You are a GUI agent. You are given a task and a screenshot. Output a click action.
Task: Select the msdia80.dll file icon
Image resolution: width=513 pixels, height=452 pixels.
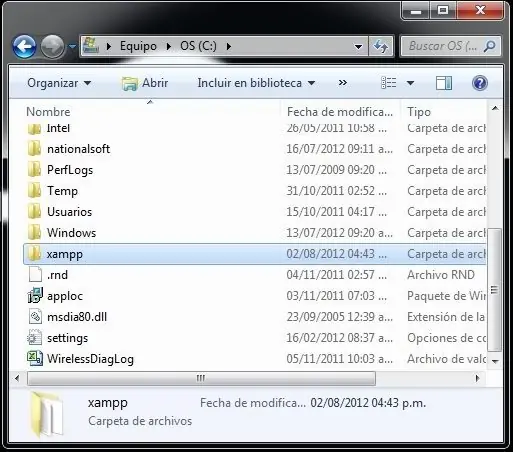(x=35, y=316)
